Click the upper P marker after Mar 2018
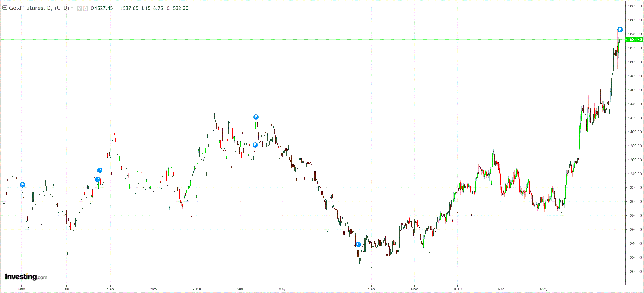Screen dimensions: 644x293 pos(256,117)
